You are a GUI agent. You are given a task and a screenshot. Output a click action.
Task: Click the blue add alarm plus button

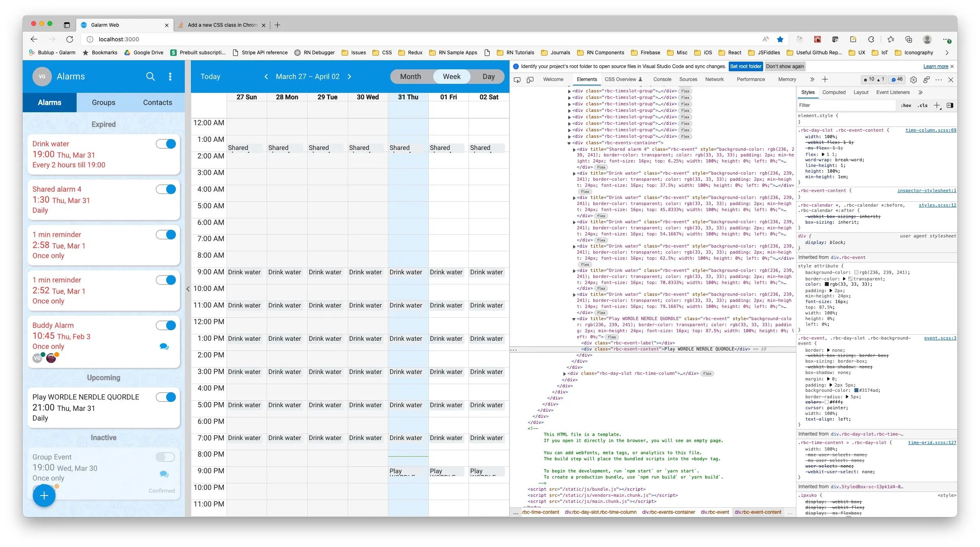click(x=44, y=495)
